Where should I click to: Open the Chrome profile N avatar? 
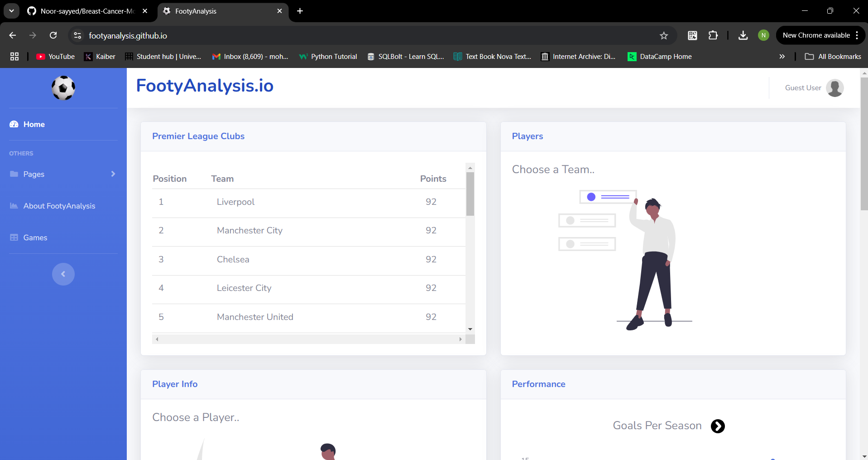pyautogui.click(x=763, y=35)
